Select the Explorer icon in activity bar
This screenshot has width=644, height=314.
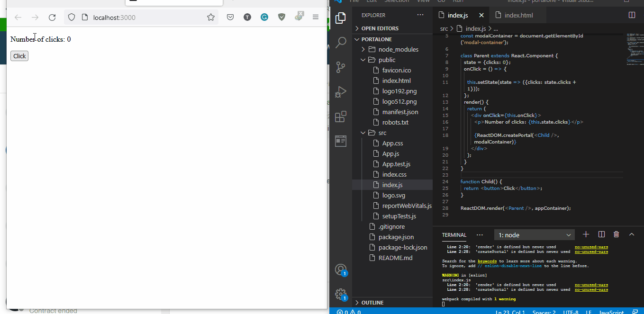point(341,18)
